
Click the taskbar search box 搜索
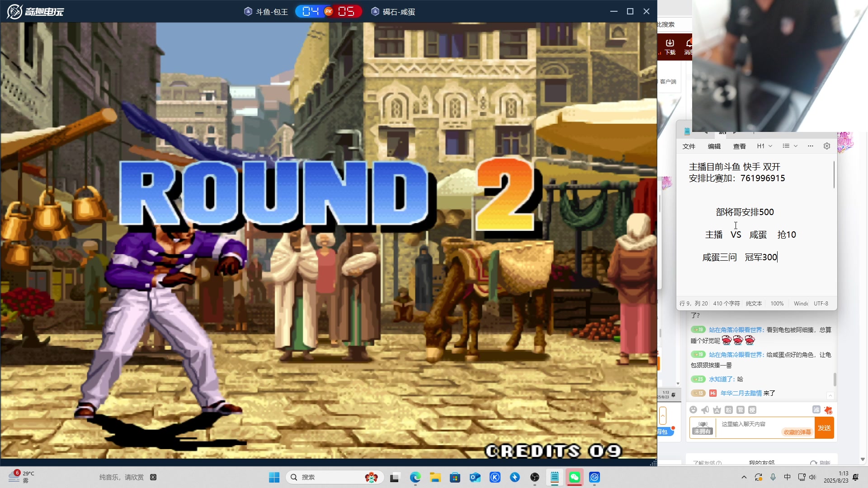tap(335, 477)
